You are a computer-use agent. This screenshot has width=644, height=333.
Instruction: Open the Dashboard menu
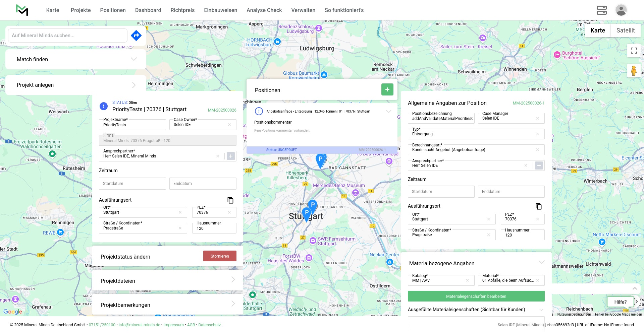(x=148, y=10)
